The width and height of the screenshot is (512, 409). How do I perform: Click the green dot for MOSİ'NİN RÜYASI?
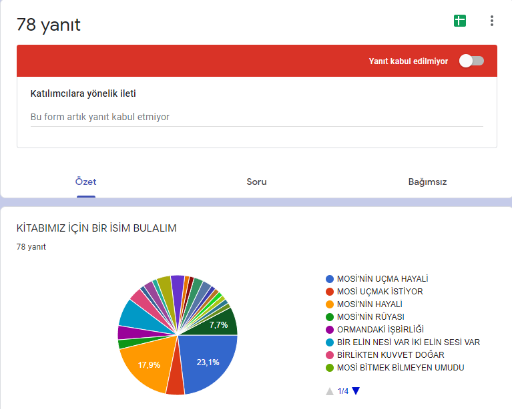(330, 317)
